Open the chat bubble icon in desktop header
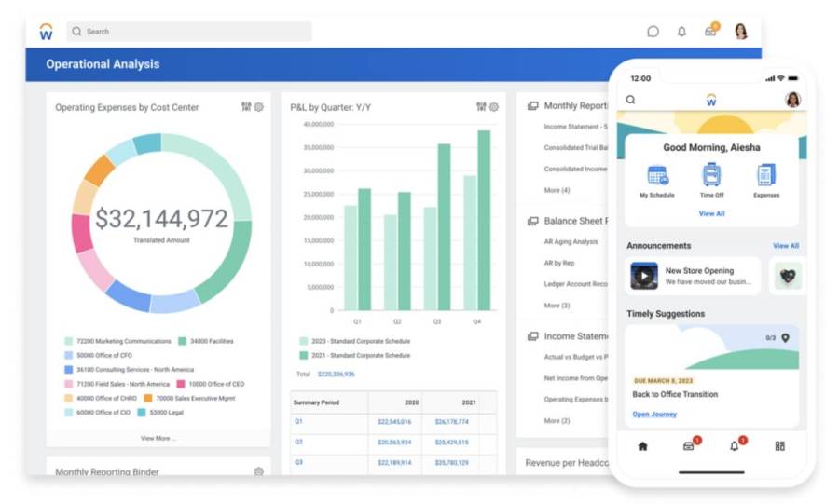The image size is (839, 504). click(x=653, y=32)
